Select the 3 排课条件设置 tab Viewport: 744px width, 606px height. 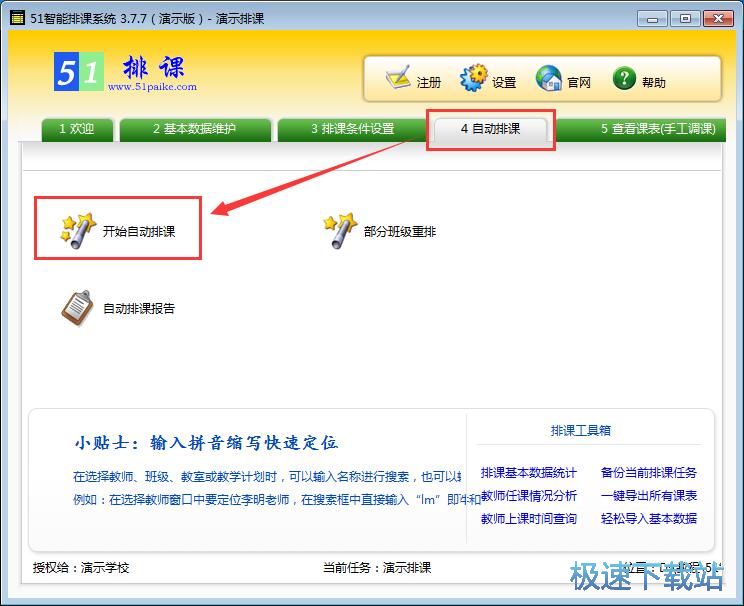tap(352, 129)
